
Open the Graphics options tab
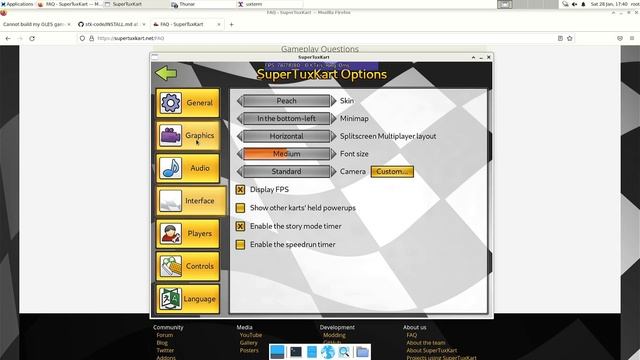[188, 136]
